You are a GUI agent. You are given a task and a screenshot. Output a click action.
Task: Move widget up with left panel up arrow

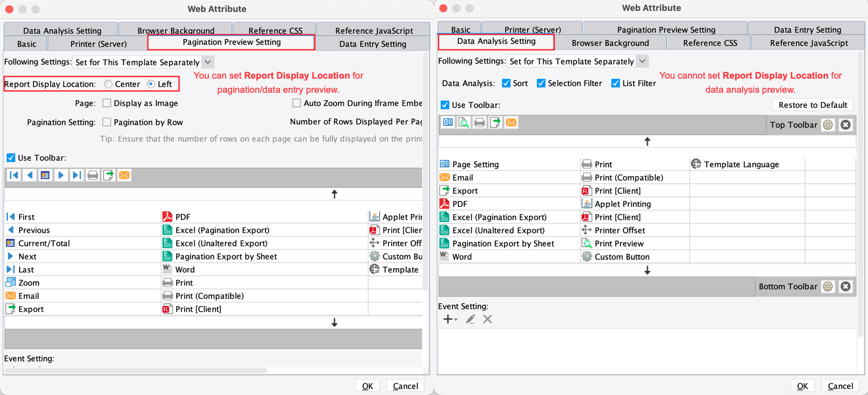(334, 194)
